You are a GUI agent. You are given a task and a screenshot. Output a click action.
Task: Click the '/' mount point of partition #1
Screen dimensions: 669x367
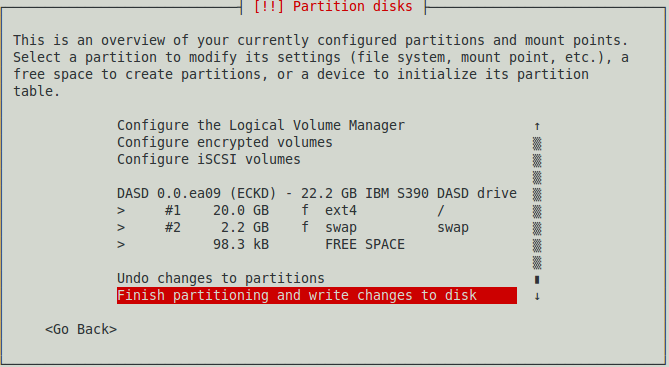(x=441, y=210)
